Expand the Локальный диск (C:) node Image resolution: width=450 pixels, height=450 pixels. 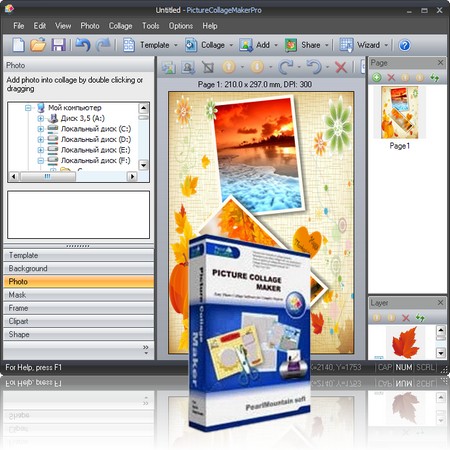click(x=41, y=129)
